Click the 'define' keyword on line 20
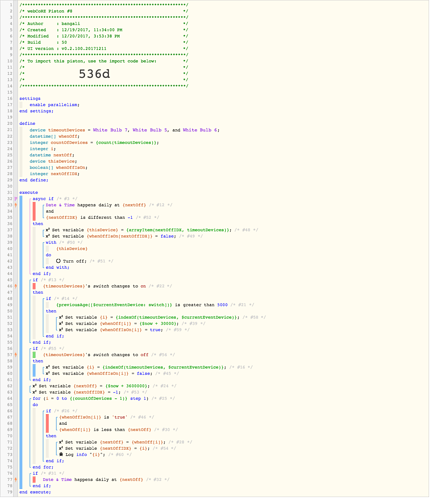This screenshot has height=500, width=432. [27, 124]
